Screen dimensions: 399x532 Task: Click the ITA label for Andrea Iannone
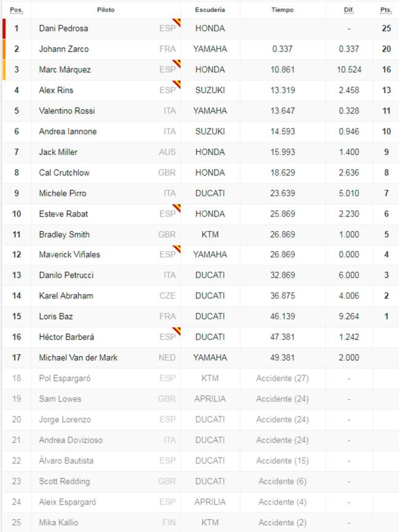pyautogui.click(x=170, y=132)
